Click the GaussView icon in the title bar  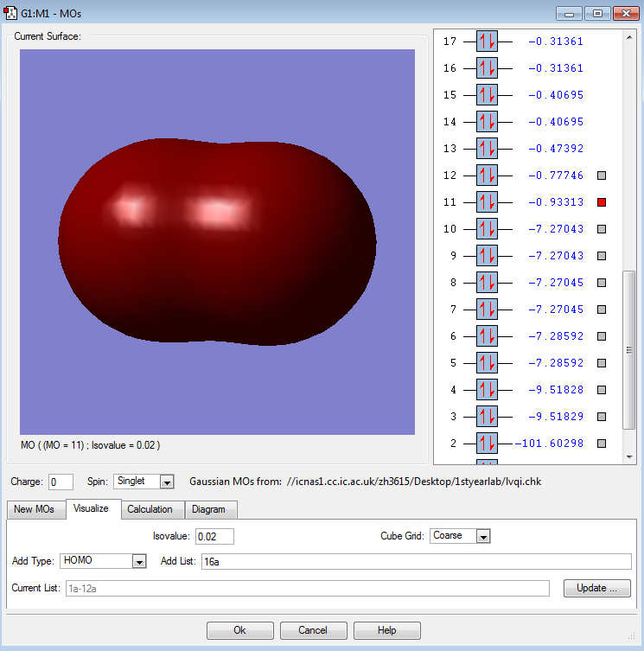[x=10, y=13]
